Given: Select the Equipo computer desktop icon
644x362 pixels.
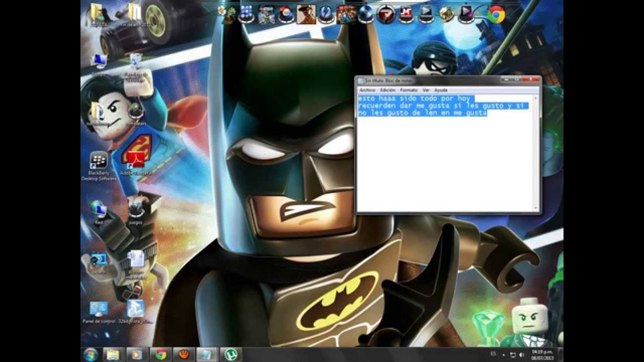Looking at the screenshot, I should coord(99,65).
